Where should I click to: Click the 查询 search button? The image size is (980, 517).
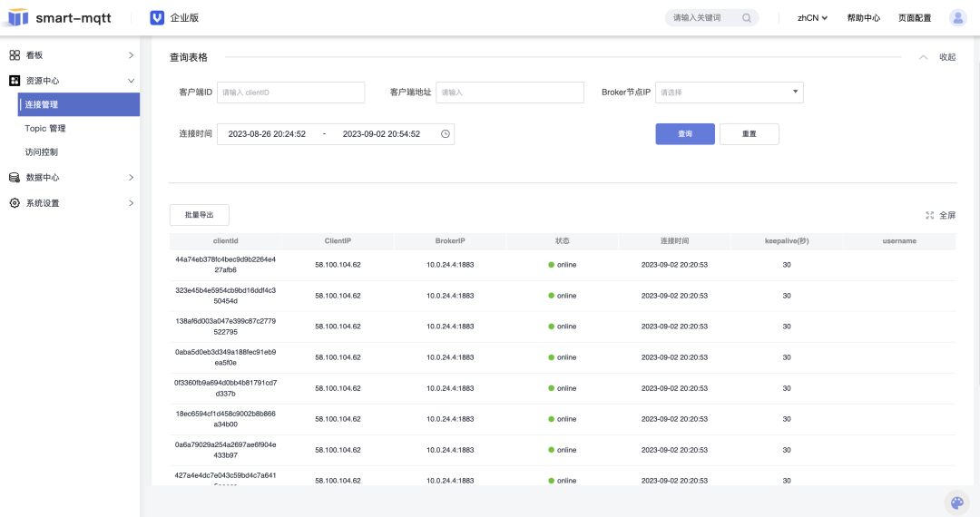coord(685,134)
